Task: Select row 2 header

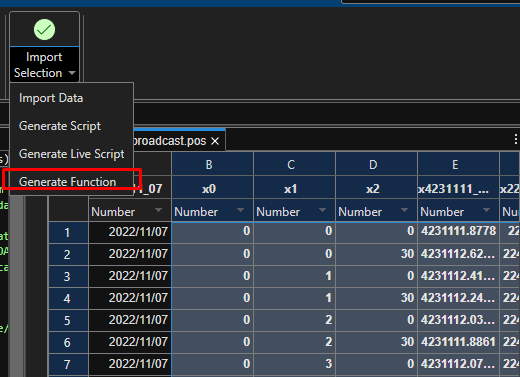Action: click(68, 254)
